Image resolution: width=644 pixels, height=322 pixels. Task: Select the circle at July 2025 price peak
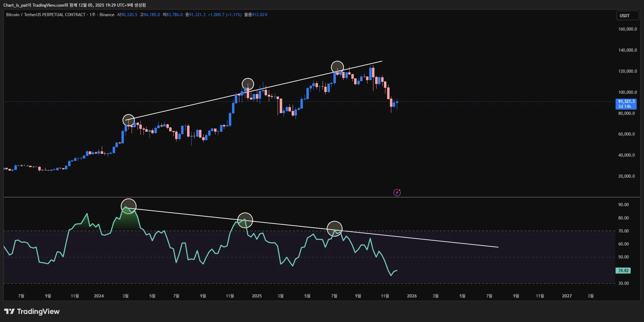tap(337, 67)
